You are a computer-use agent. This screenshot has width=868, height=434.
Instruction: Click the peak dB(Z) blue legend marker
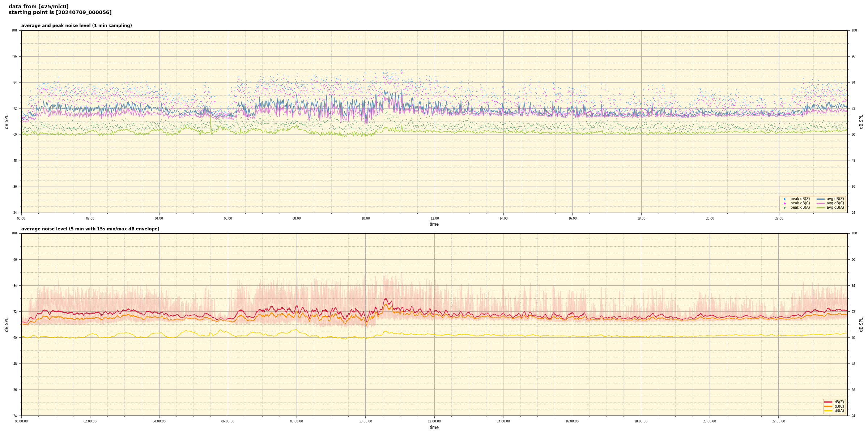pyautogui.click(x=784, y=199)
